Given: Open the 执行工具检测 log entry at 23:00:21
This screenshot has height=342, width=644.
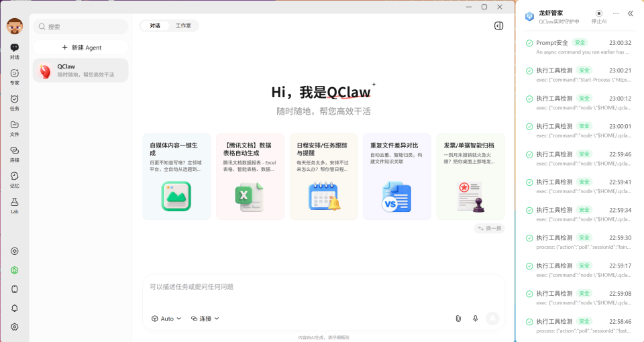Looking at the screenshot, I should tap(580, 75).
